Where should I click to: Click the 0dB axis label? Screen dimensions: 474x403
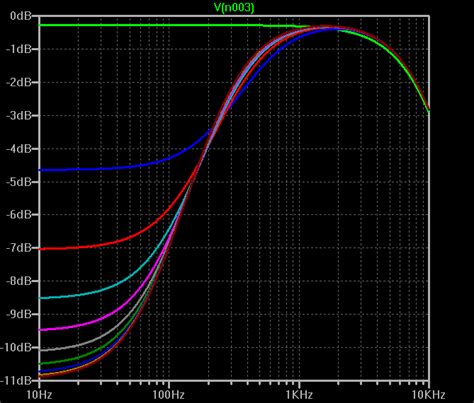point(21,16)
